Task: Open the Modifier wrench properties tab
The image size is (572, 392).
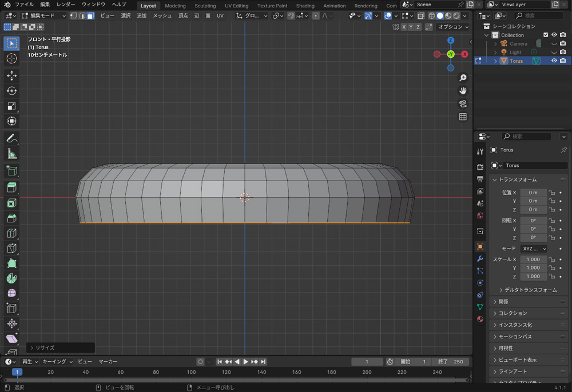Action: click(x=480, y=259)
